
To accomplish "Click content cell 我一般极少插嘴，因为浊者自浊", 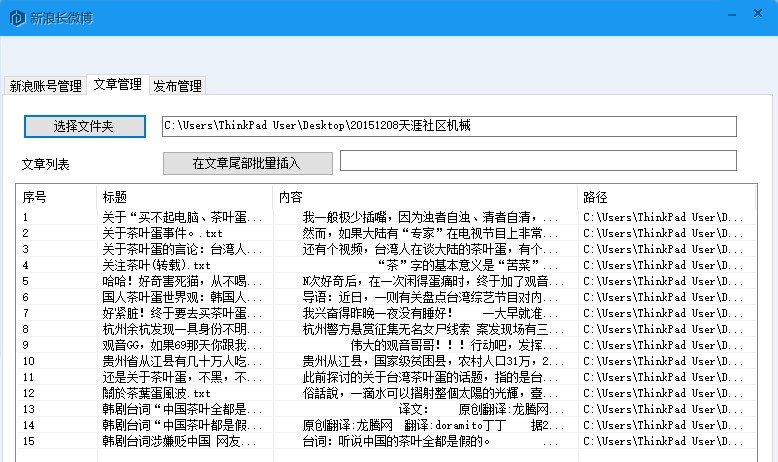I will pos(430,217).
